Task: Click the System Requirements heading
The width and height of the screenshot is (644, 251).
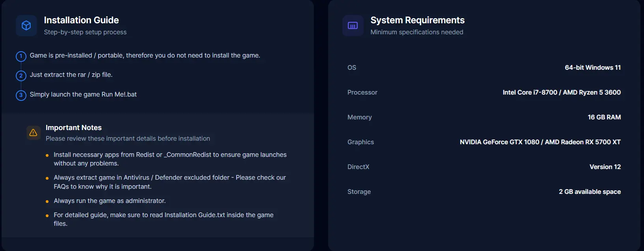Action: click(x=418, y=20)
